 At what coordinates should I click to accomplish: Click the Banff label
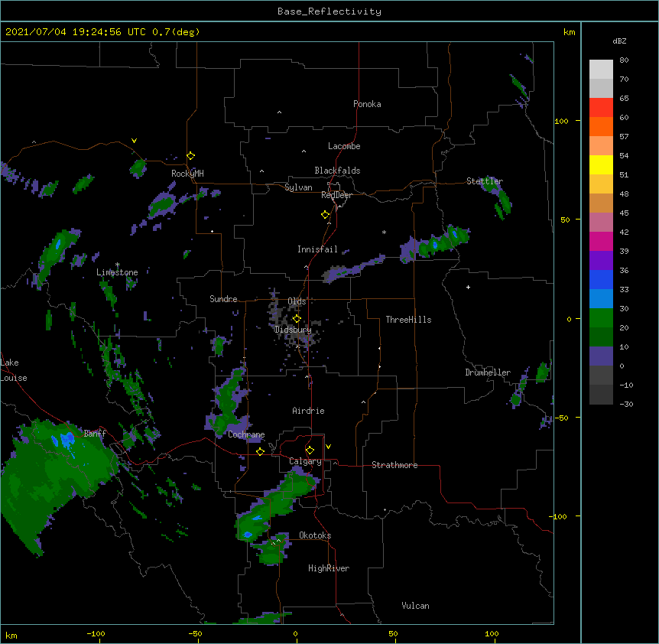[95, 434]
